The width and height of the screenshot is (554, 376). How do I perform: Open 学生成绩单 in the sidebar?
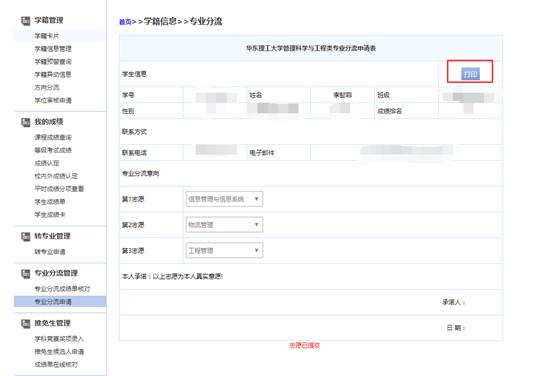tap(50, 201)
